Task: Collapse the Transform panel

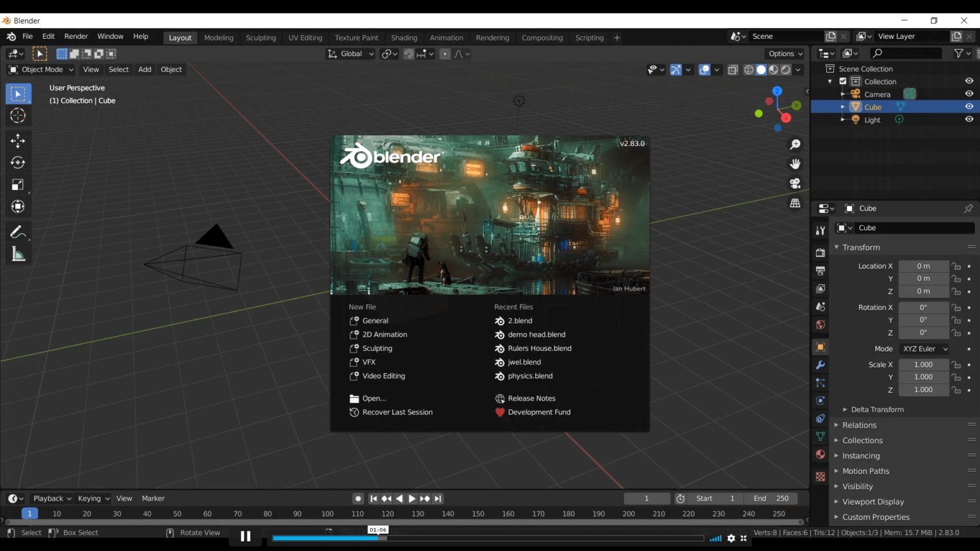Action: (x=860, y=247)
